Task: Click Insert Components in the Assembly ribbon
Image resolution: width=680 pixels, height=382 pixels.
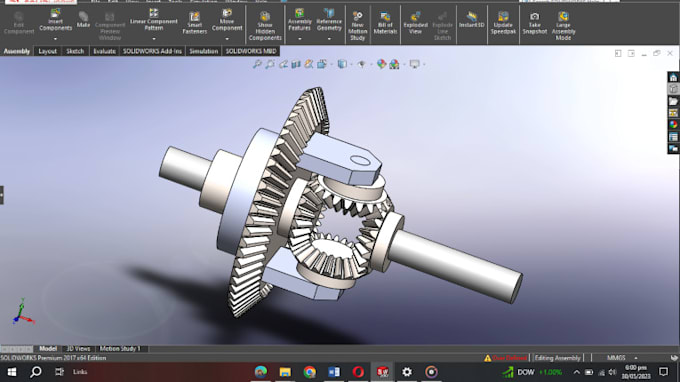Action: tap(56, 20)
